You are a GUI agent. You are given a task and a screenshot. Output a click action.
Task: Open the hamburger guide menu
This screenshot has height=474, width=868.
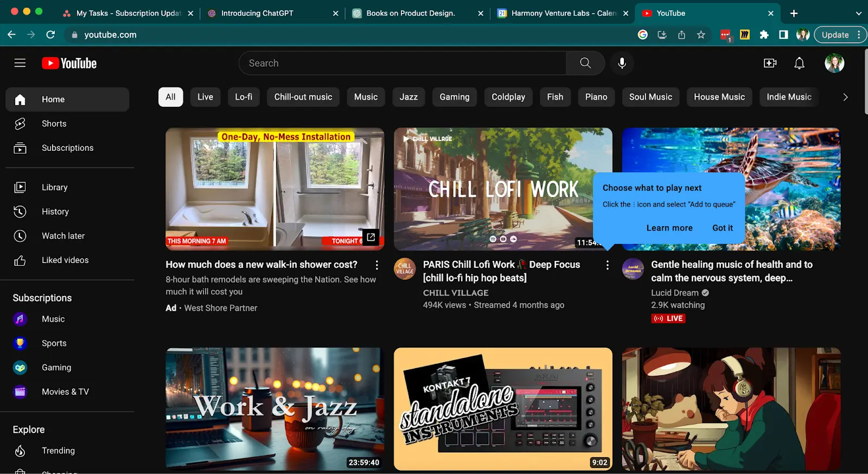pos(20,63)
